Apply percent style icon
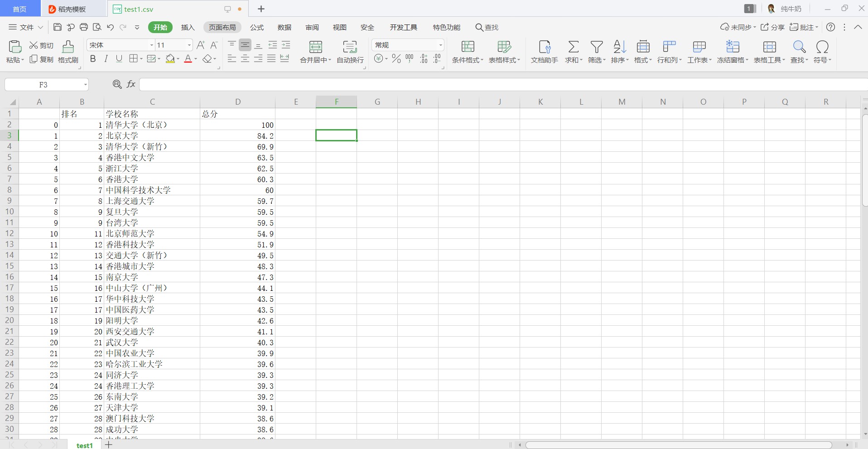Image resolution: width=868 pixels, height=449 pixels. pyautogui.click(x=396, y=59)
